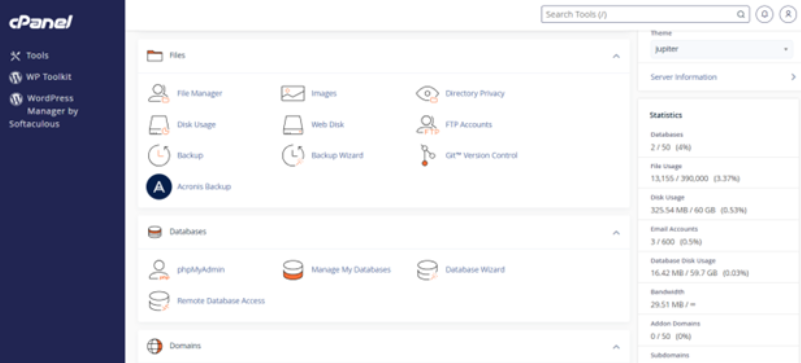Click the WordPress Manager by Softaculous icon
The height and width of the screenshot is (363, 801).
pos(16,99)
